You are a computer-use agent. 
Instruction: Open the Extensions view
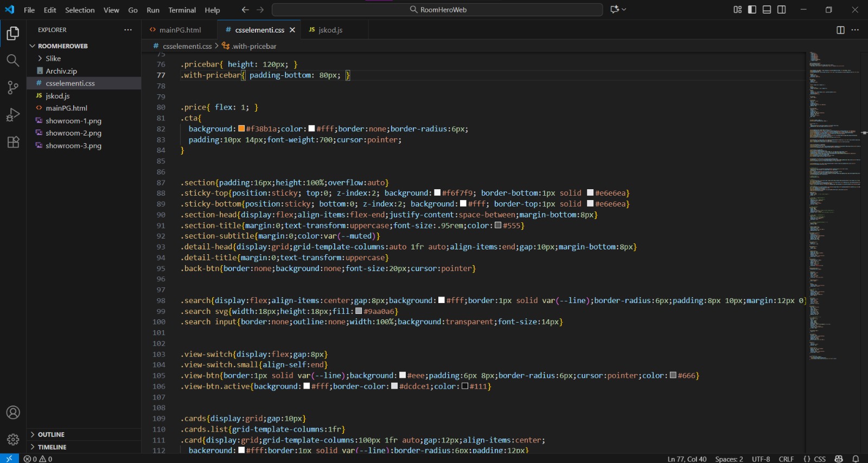click(13, 142)
